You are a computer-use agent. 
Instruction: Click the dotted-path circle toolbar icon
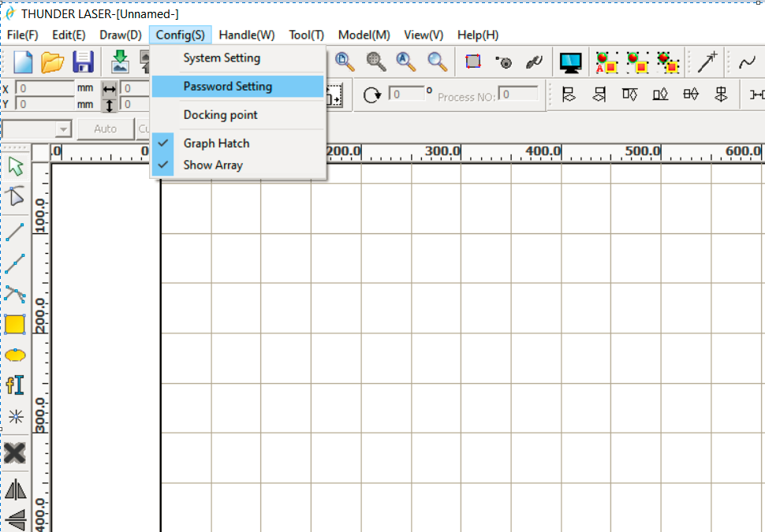pyautogui.click(x=503, y=62)
